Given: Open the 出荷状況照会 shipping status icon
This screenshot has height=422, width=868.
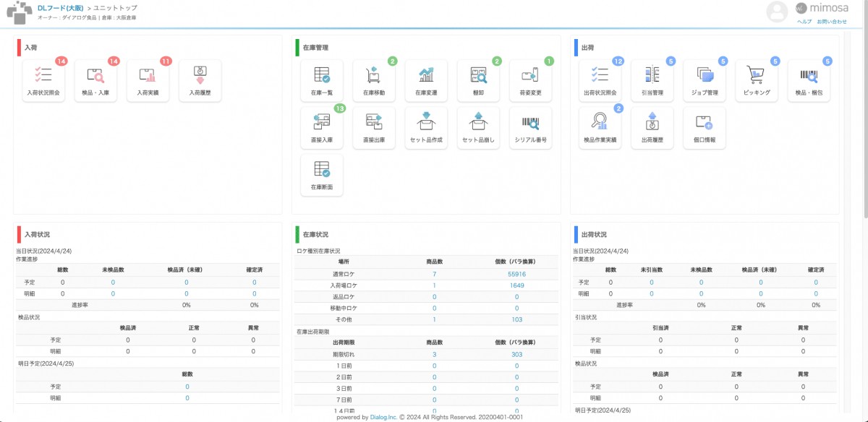Looking at the screenshot, I should coord(599,78).
